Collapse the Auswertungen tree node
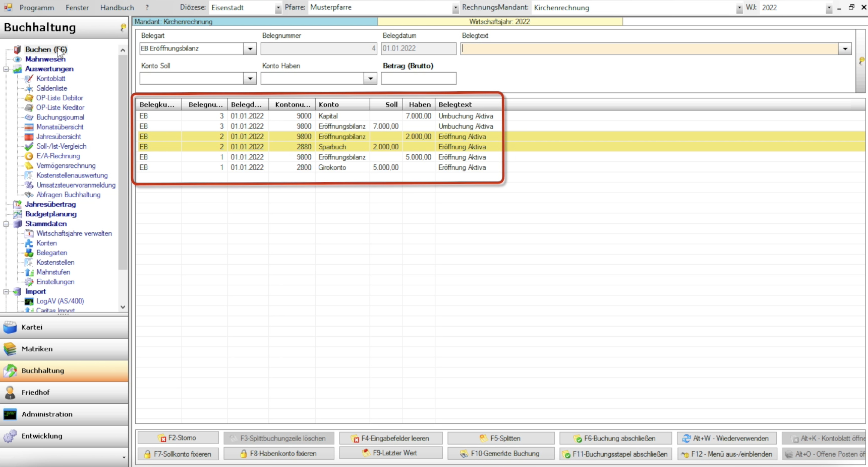The image size is (868, 467). (6, 69)
